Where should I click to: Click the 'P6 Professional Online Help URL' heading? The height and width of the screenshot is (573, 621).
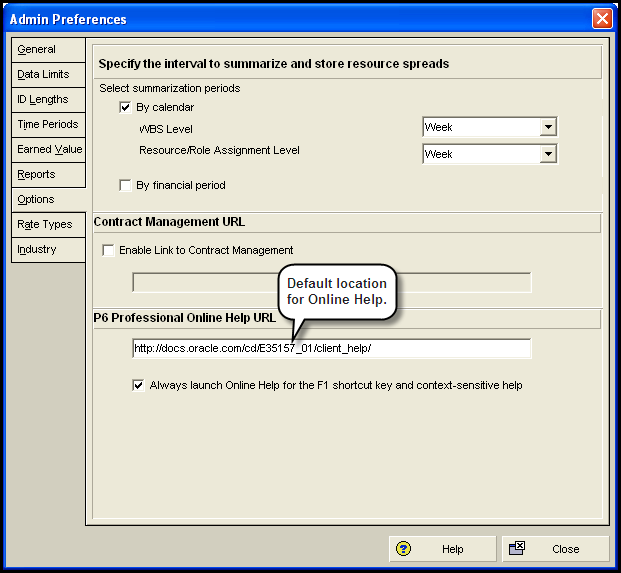click(x=185, y=318)
